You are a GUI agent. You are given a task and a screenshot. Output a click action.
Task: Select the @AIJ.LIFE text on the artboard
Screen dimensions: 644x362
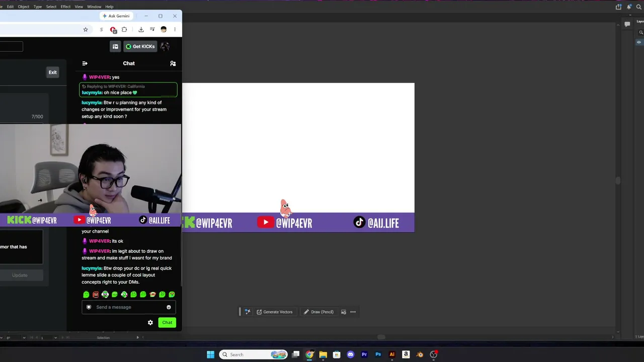pyautogui.click(x=383, y=223)
